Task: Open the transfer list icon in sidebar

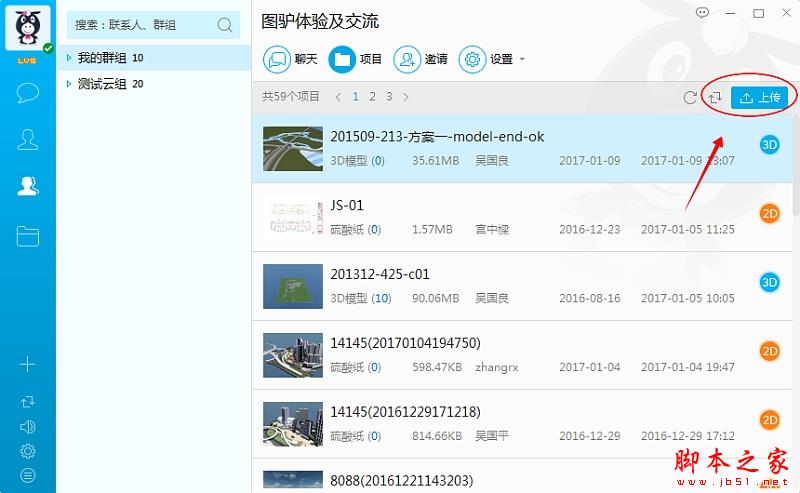Action: [28, 402]
